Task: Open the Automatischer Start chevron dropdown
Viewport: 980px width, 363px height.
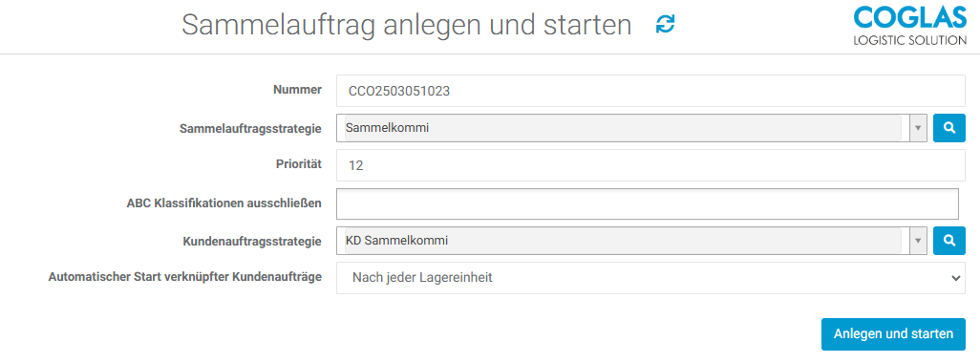Action: click(954, 278)
